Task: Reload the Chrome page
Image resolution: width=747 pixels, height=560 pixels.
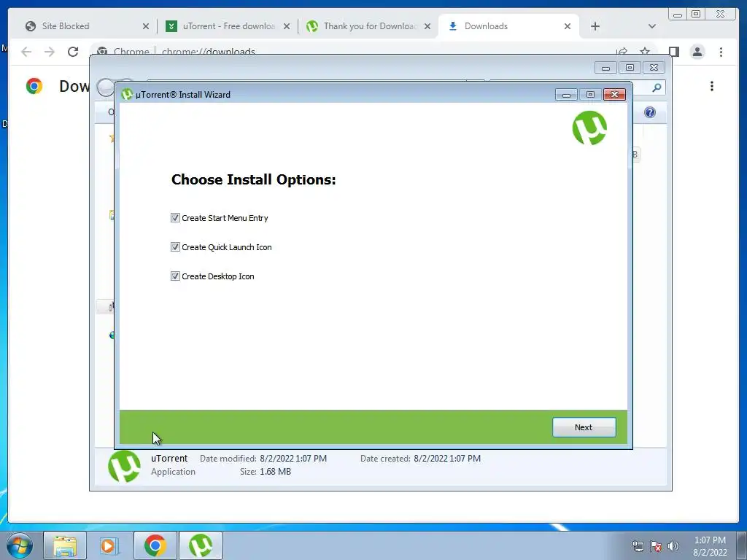Action: click(x=73, y=52)
